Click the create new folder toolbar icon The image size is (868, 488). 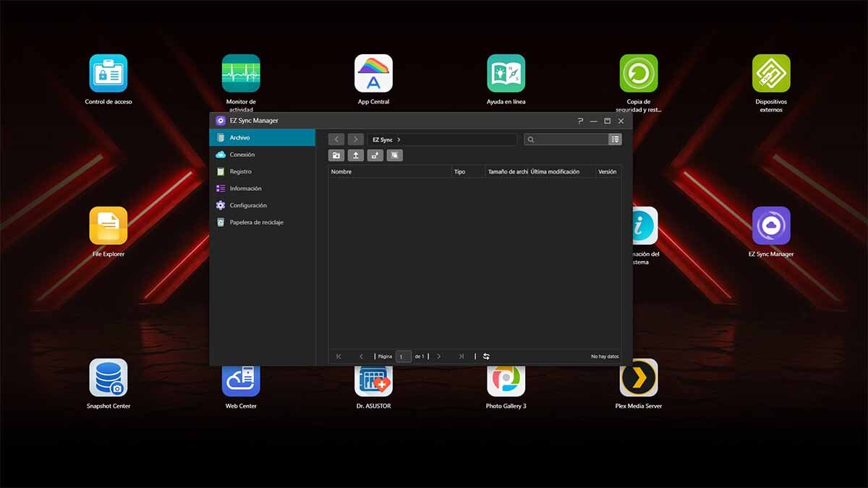[x=336, y=155]
